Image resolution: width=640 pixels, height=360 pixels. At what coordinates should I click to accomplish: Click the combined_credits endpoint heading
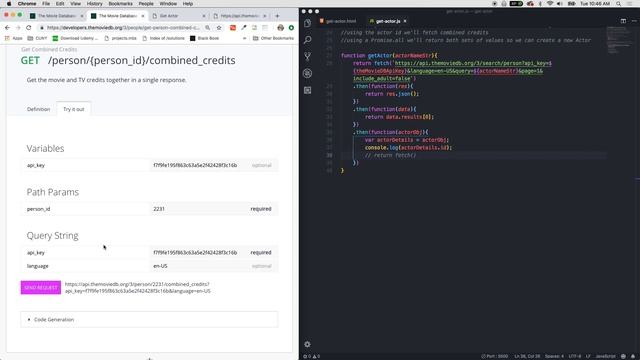[x=141, y=60]
